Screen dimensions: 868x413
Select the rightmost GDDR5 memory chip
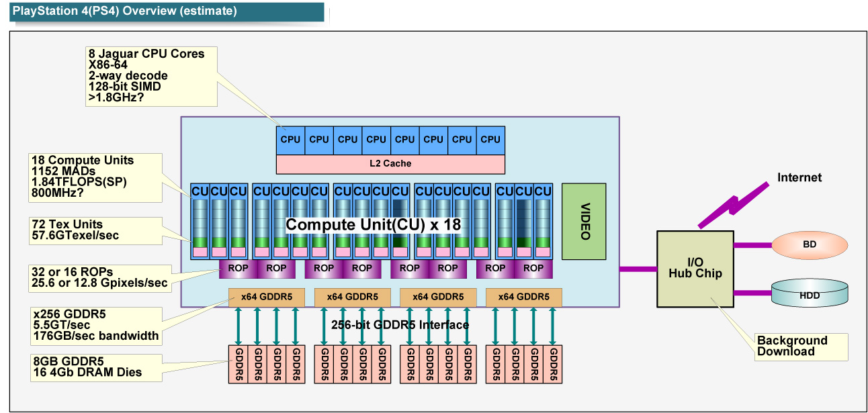click(x=553, y=365)
